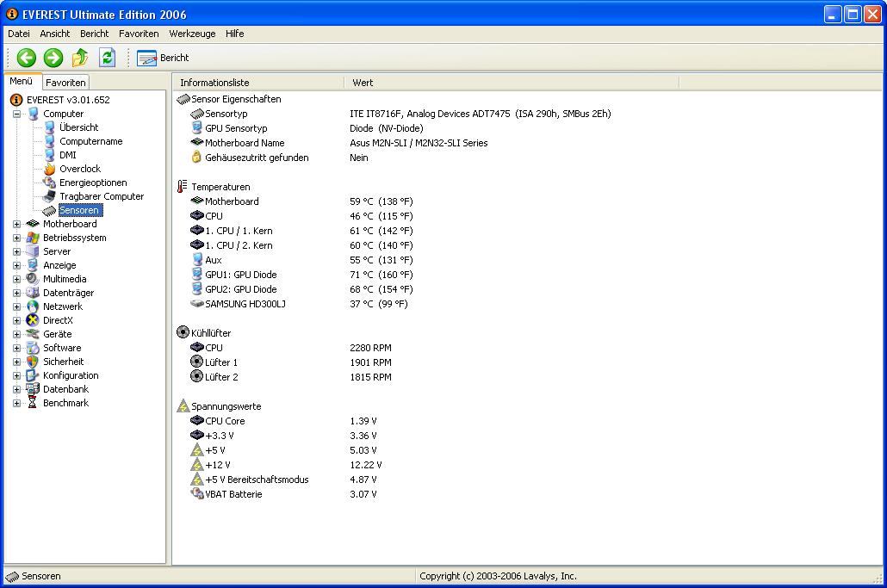The height and width of the screenshot is (588, 887).
Task: Click the green Back arrow toolbar icon
Action: click(x=26, y=58)
